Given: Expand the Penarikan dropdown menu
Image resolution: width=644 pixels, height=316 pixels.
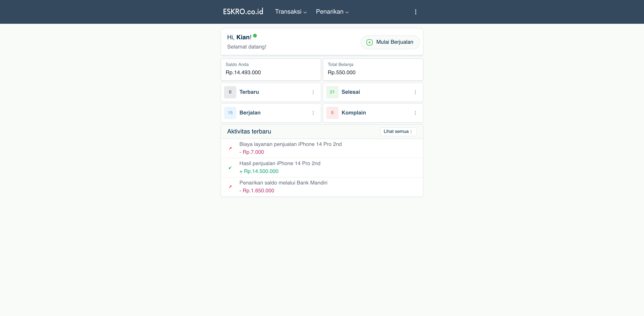Looking at the screenshot, I should pyautogui.click(x=332, y=12).
